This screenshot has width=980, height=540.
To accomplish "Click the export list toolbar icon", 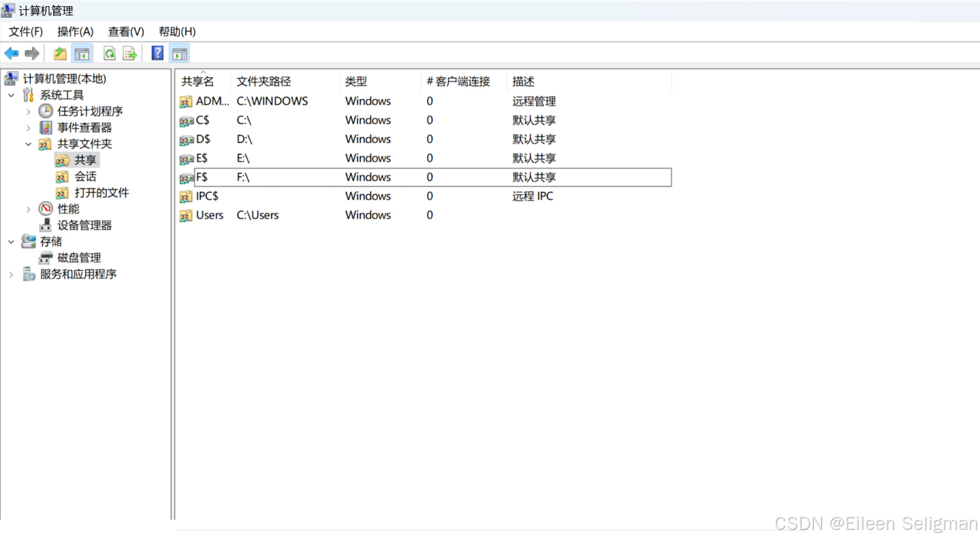I will 130,54.
